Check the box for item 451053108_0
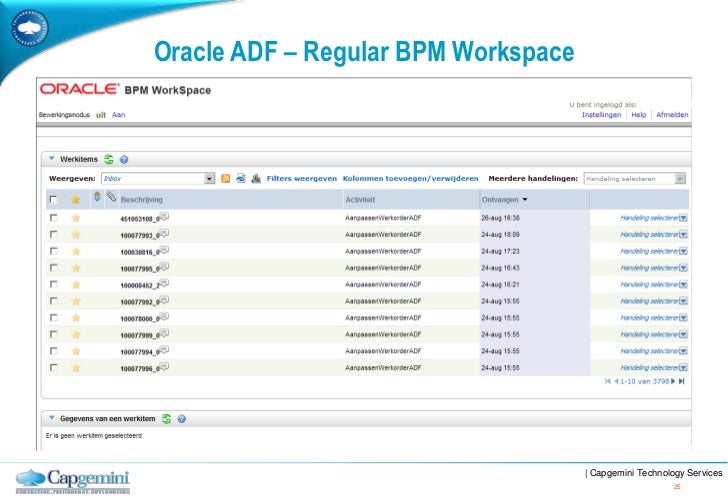 coord(54,218)
